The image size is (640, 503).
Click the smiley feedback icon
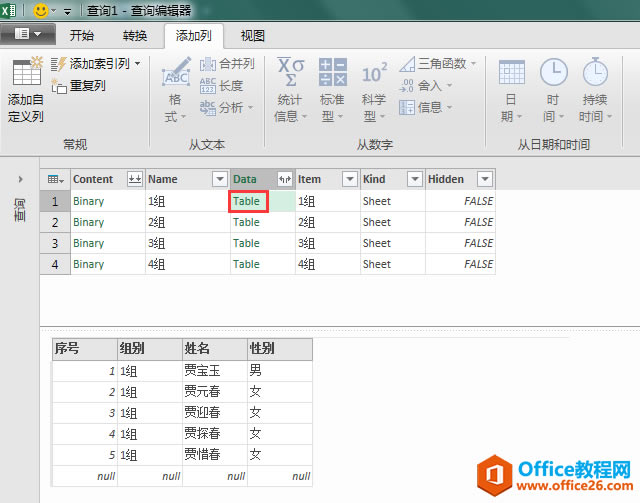coord(40,10)
